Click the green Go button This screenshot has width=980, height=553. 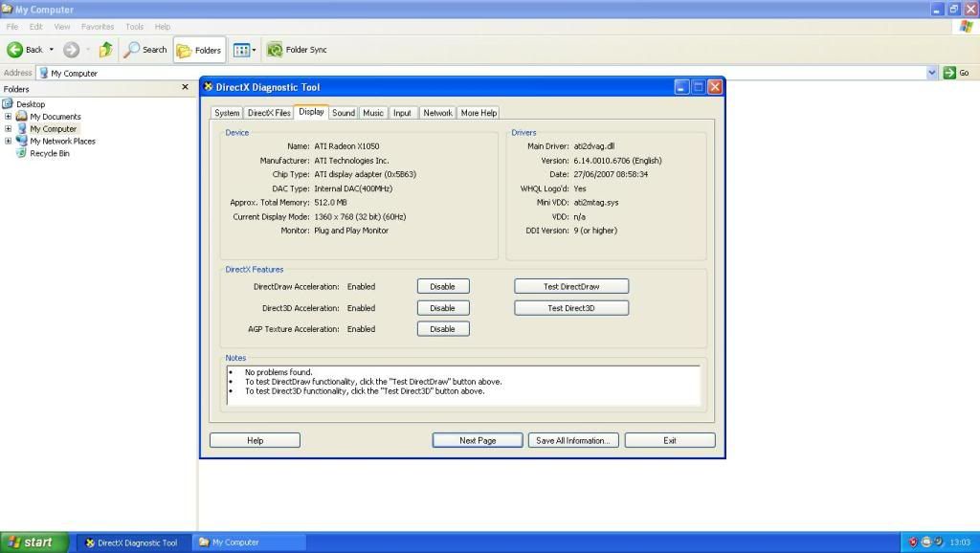click(x=956, y=73)
